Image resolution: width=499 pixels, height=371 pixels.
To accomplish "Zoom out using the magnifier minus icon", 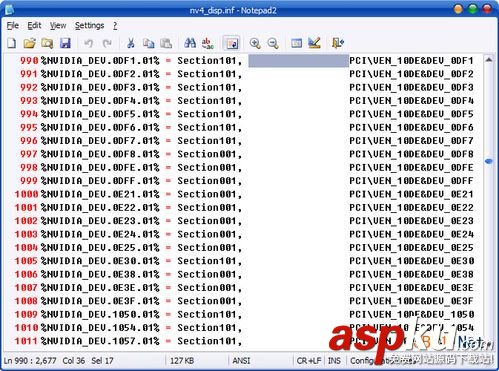I will click(273, 43).
